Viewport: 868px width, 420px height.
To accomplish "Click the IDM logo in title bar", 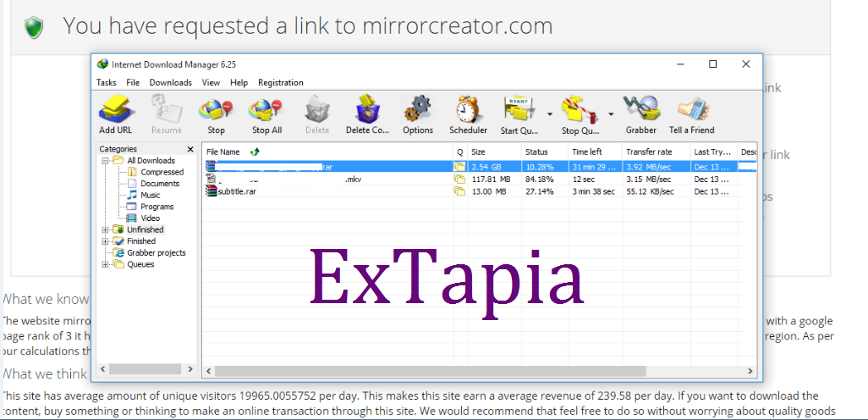I will point(102,64).
